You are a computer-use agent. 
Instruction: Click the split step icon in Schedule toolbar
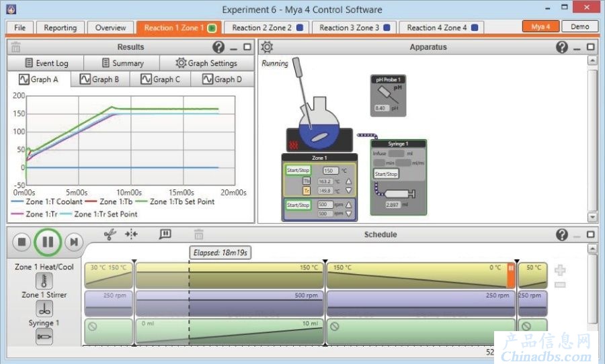coord(131,234)
